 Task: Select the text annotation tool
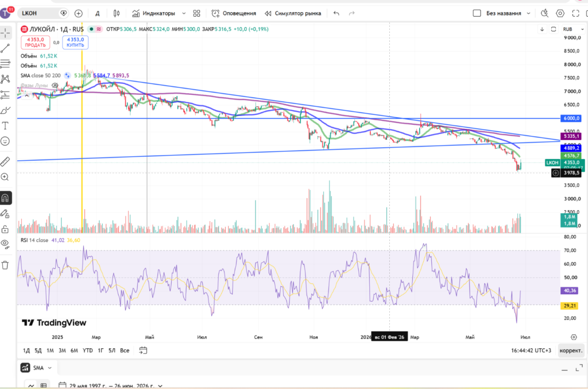point(5,126)
